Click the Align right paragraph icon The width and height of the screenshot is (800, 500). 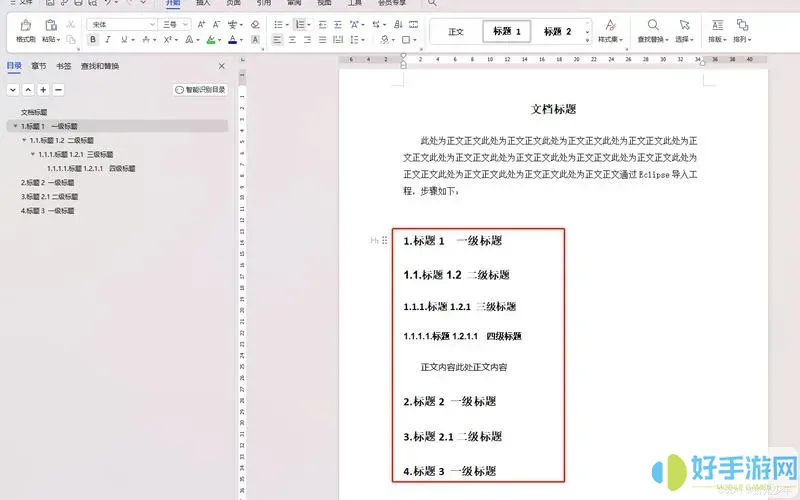(307, 40)
